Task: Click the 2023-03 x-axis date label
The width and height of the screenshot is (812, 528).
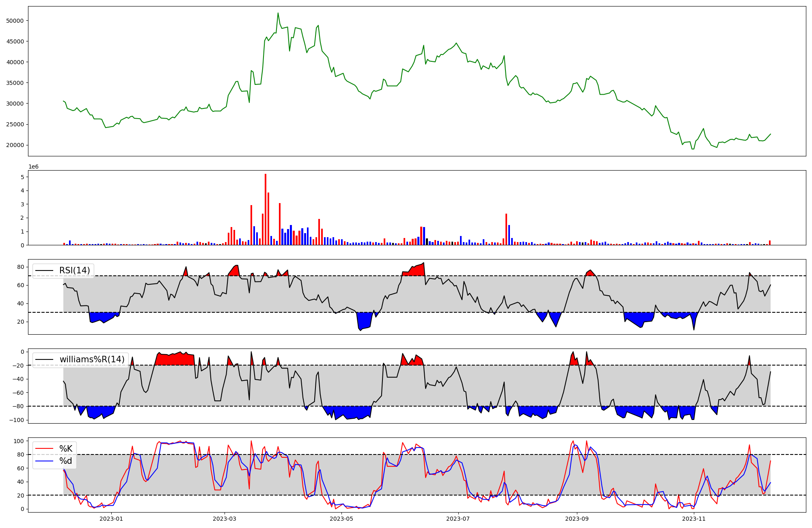Action: pos(225,519)
